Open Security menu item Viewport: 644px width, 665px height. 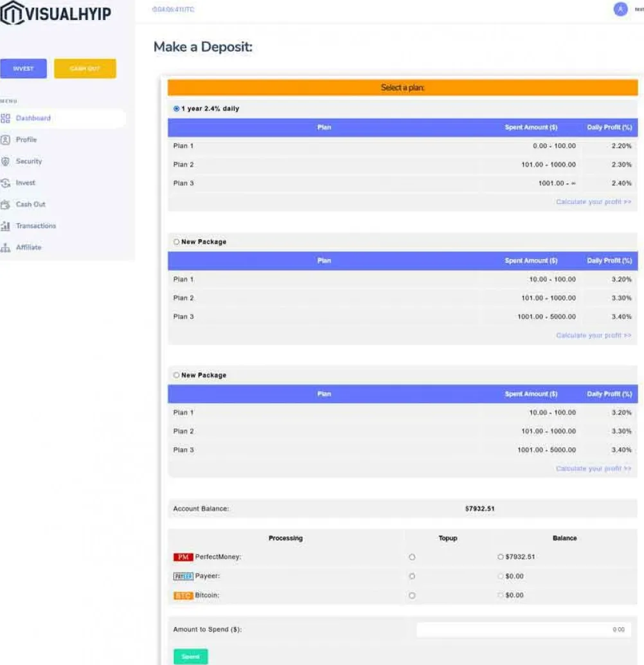pyautogui.click(x=29, y=161)
